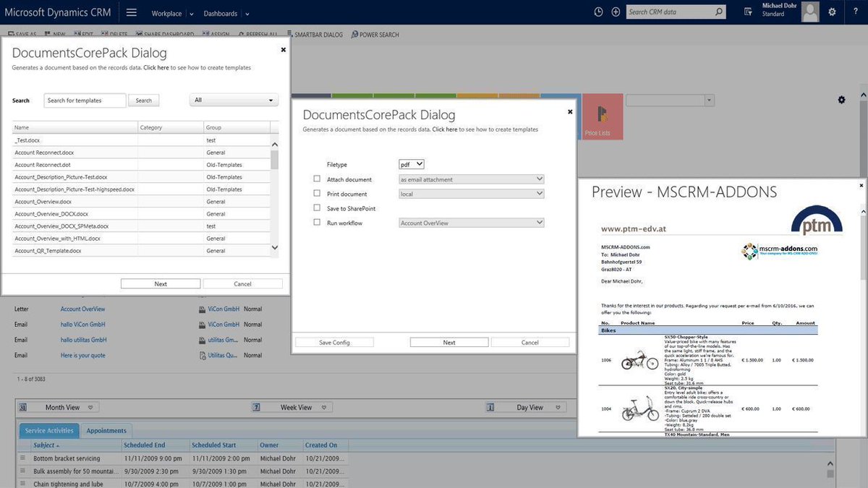This screenshot has height=488, width=868.
Task: Close the Preview - MSCRM-ADDONS window
Action: point(861,185)
